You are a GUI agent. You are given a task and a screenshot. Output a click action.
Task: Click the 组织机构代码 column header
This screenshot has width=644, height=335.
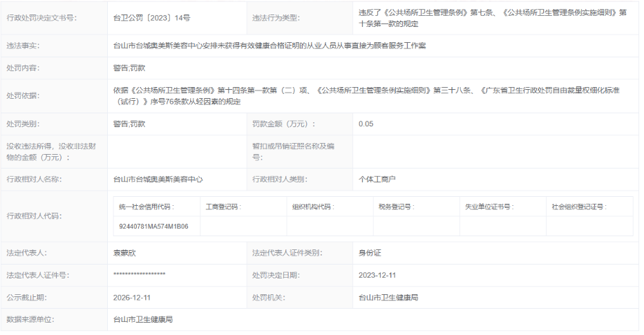(x=312, y=207)
